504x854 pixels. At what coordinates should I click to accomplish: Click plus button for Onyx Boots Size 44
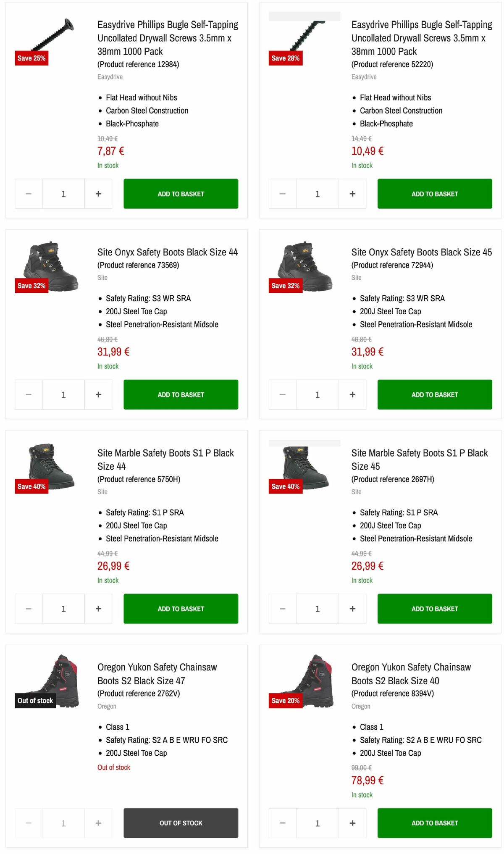98,394
